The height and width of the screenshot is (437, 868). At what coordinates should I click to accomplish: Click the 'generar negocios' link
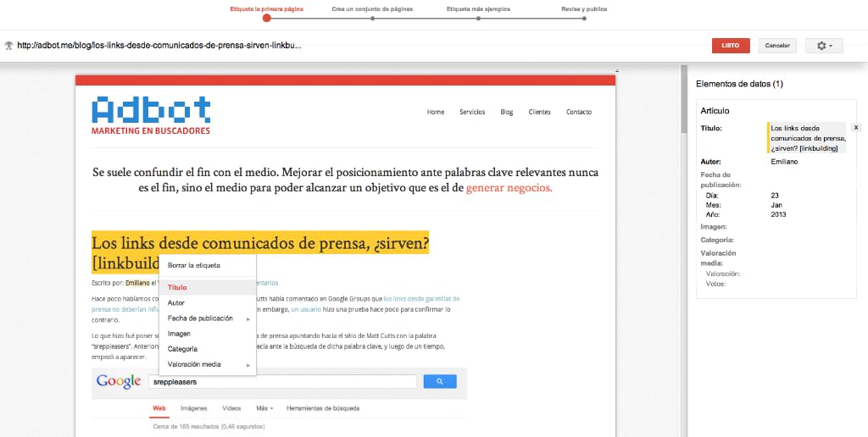[509, 188]
